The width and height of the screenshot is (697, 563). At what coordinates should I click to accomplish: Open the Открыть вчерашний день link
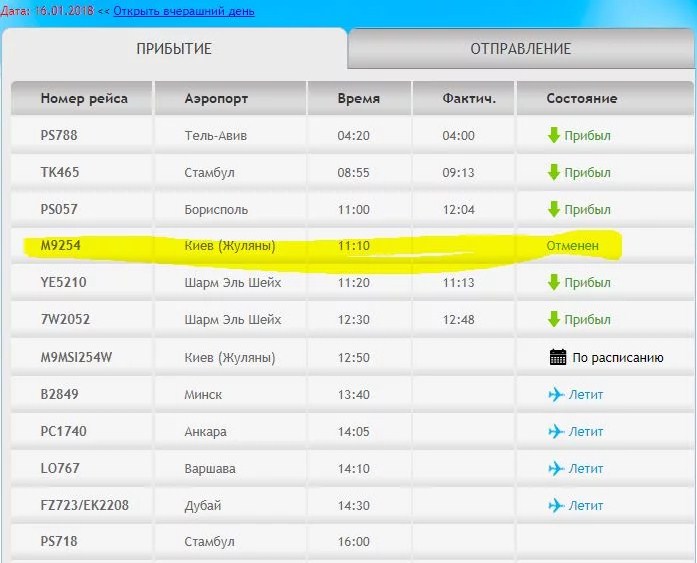click(184, 11)
